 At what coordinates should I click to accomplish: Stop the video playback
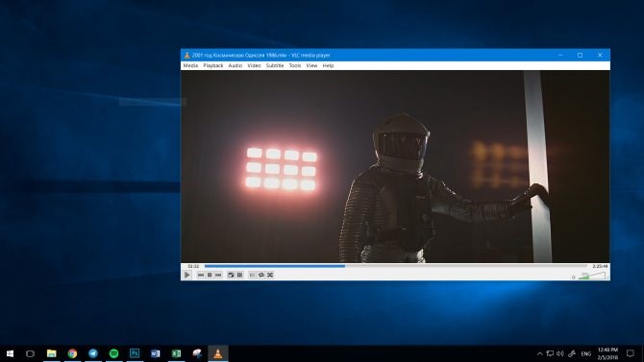pos(210,275)
